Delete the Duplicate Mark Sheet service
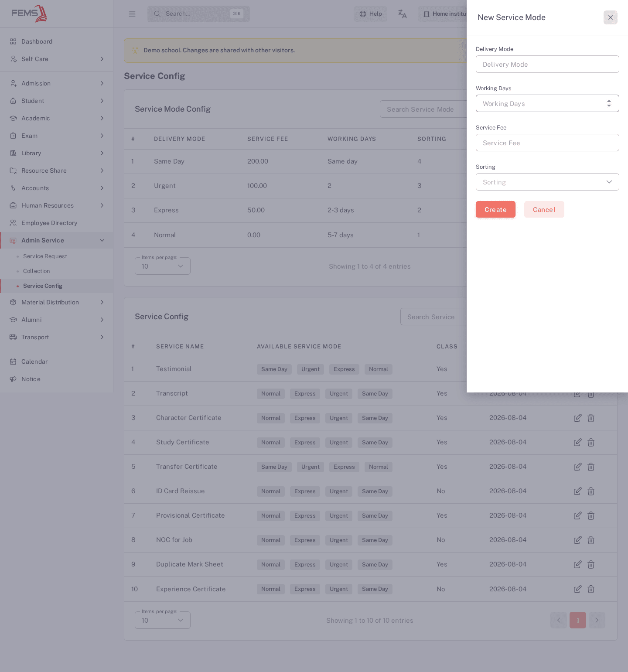 coord(591,564)
